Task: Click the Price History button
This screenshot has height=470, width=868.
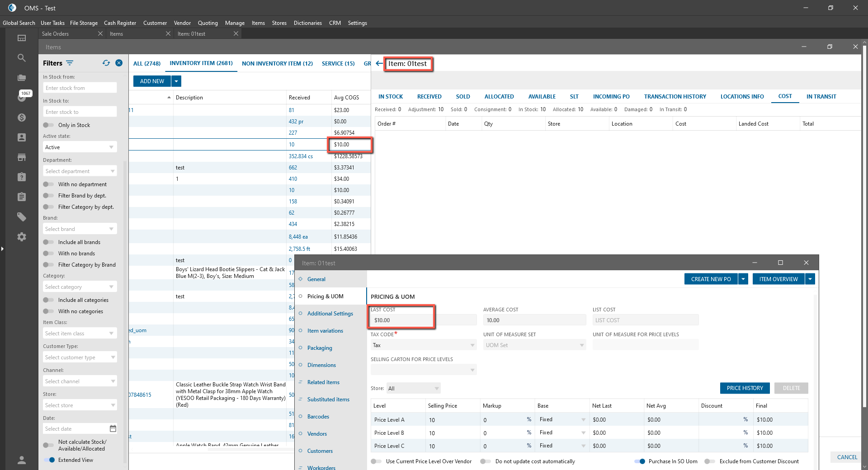Action: click(745, 388)
